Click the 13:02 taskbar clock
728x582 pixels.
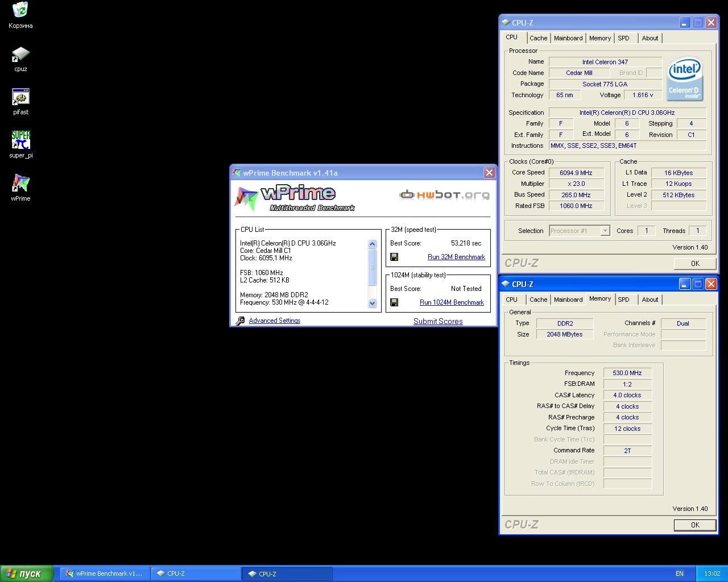coord(712,573)
